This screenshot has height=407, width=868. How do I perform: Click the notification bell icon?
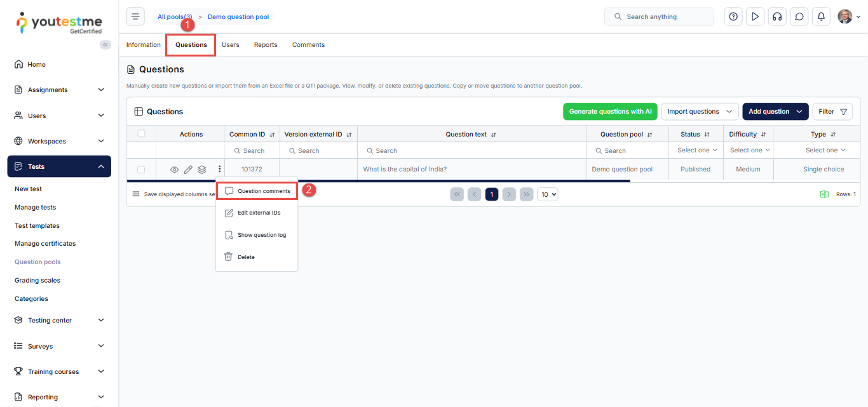[821, 17]
